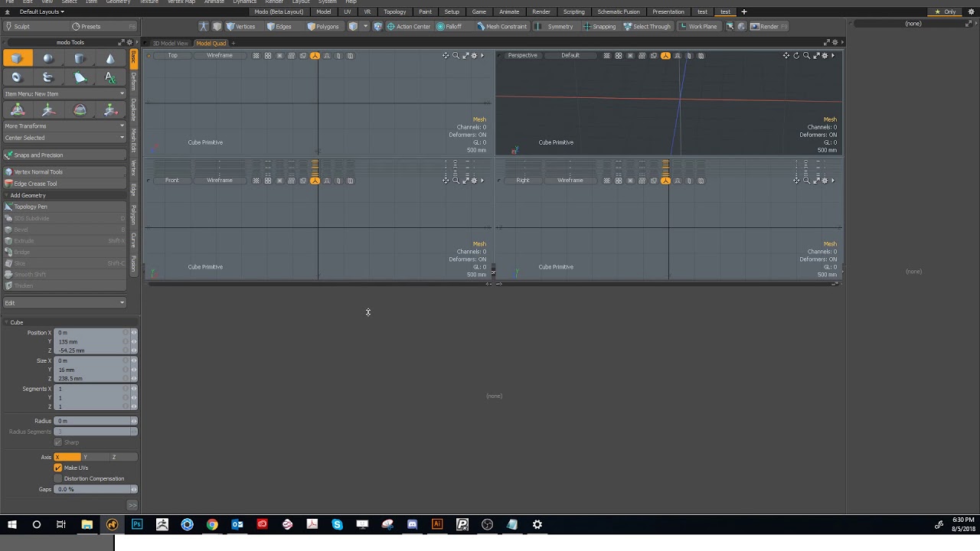Click the Position Y field showing 135 mm

[x=92, y=341]
